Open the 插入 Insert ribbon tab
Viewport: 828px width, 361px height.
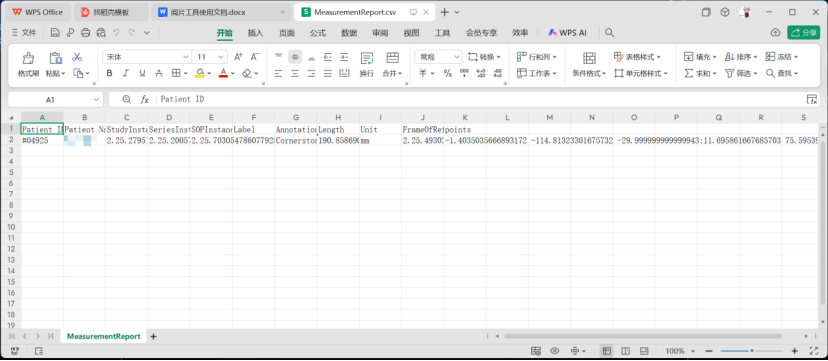255,33
